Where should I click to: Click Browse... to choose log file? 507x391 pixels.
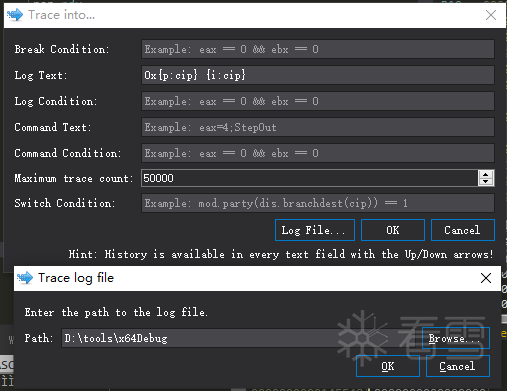click(456, 338)
